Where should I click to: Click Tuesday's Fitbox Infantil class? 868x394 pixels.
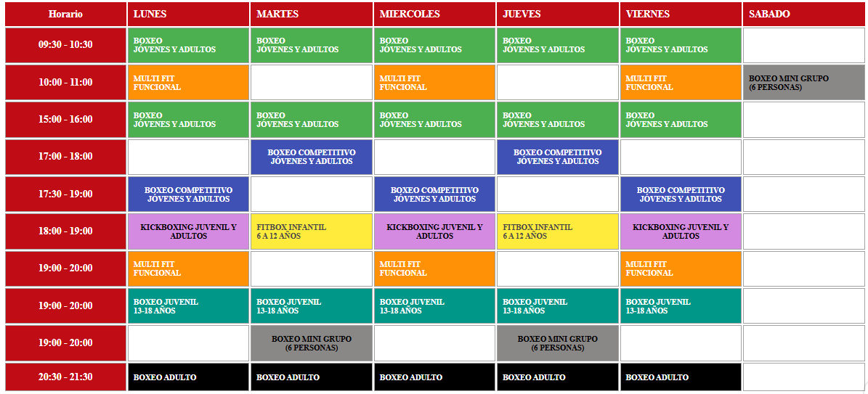point(311,231)
